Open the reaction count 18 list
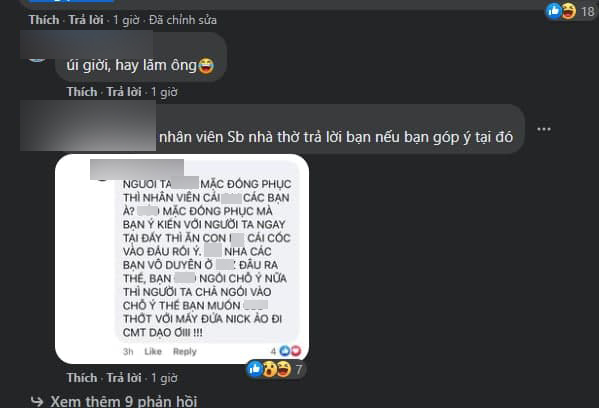The width and height of the screenshot is (599, 408). 588,11
